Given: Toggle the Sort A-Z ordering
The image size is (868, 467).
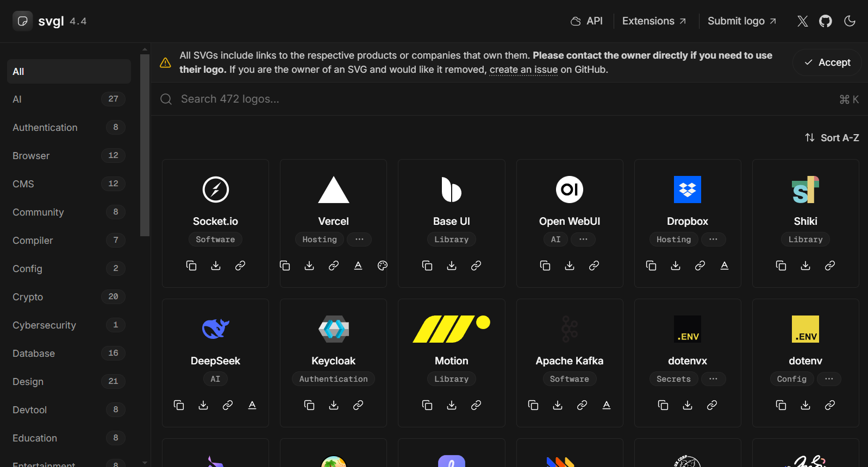Looking at the screenshot, I should (832, 138).
